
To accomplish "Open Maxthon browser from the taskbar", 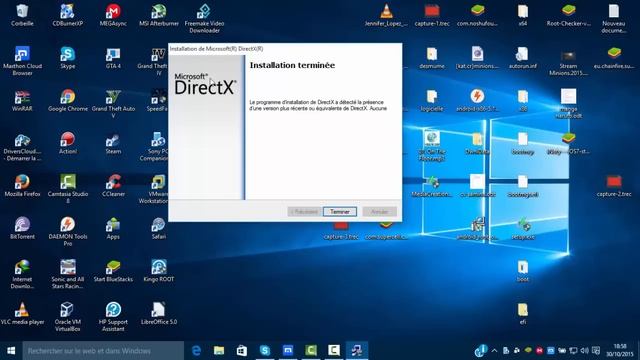I will [x=288, y=351].
